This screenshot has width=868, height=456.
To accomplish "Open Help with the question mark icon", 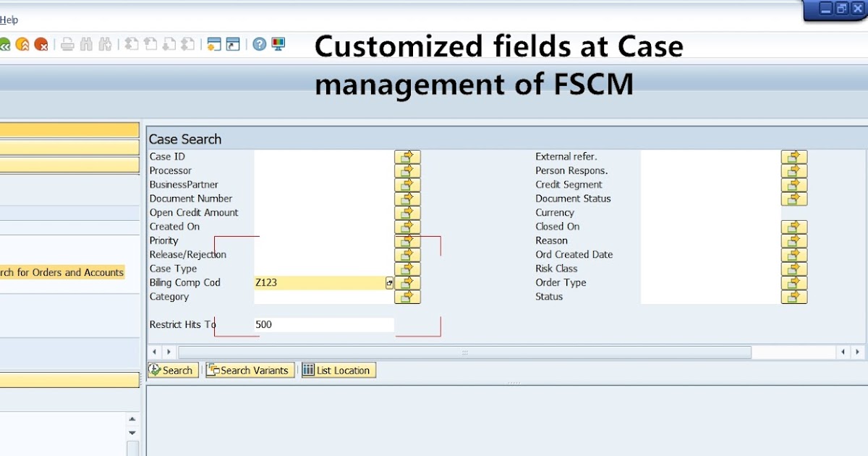I will tap(259, 43).
